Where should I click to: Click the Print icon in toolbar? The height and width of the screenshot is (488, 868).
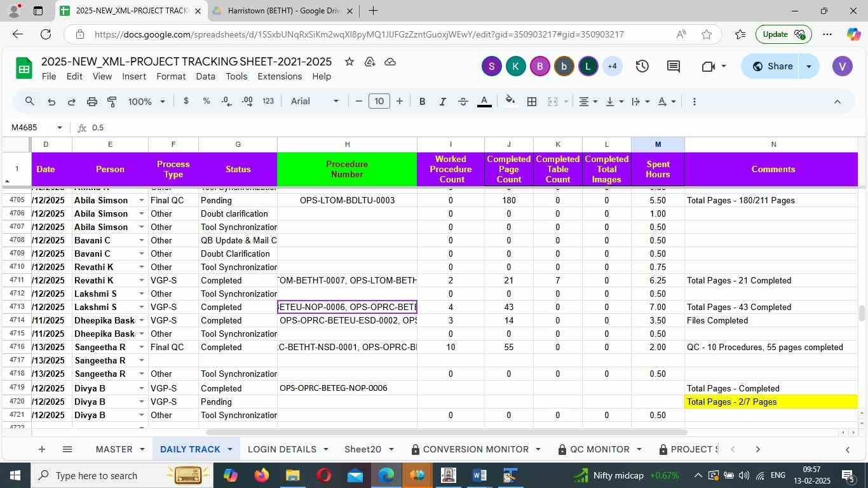[x=92, y=102]
